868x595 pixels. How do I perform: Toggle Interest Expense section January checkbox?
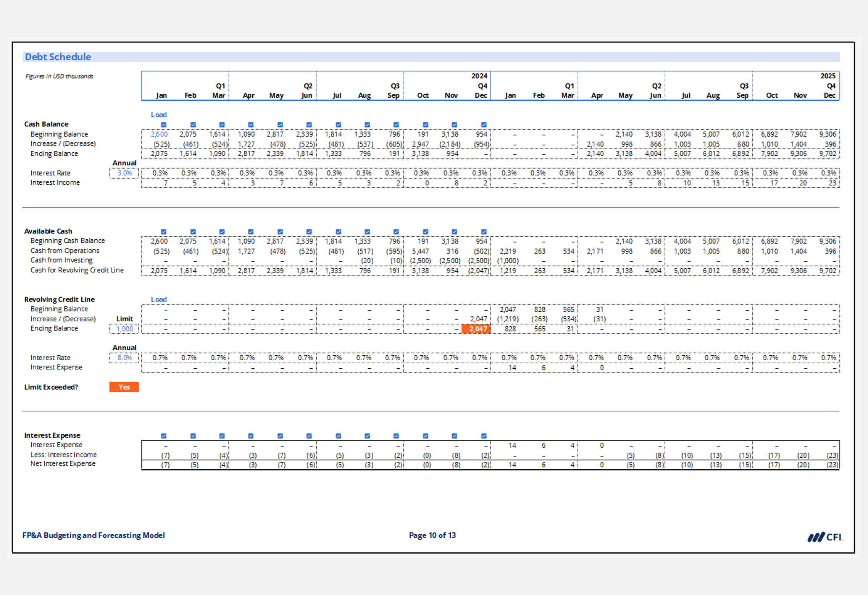[164, 436]
